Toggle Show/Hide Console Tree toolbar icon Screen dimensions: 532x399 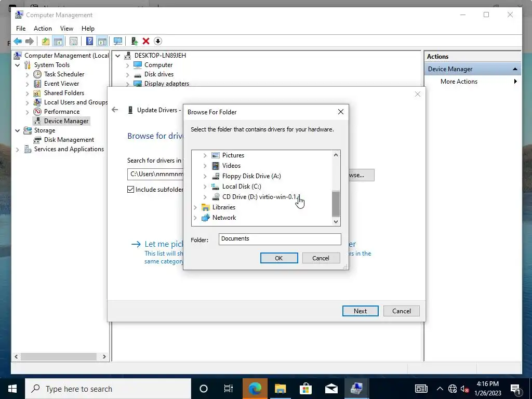(58, 42)
